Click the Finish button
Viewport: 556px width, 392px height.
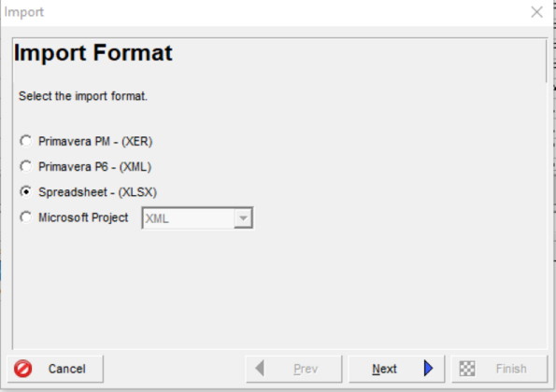(x=499, y=369)
